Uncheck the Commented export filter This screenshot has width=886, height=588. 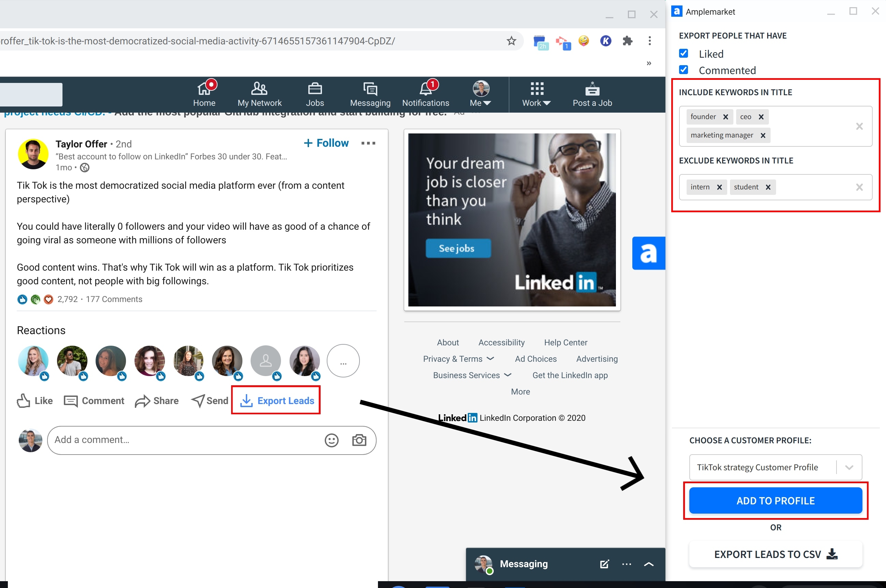[684, 70]
